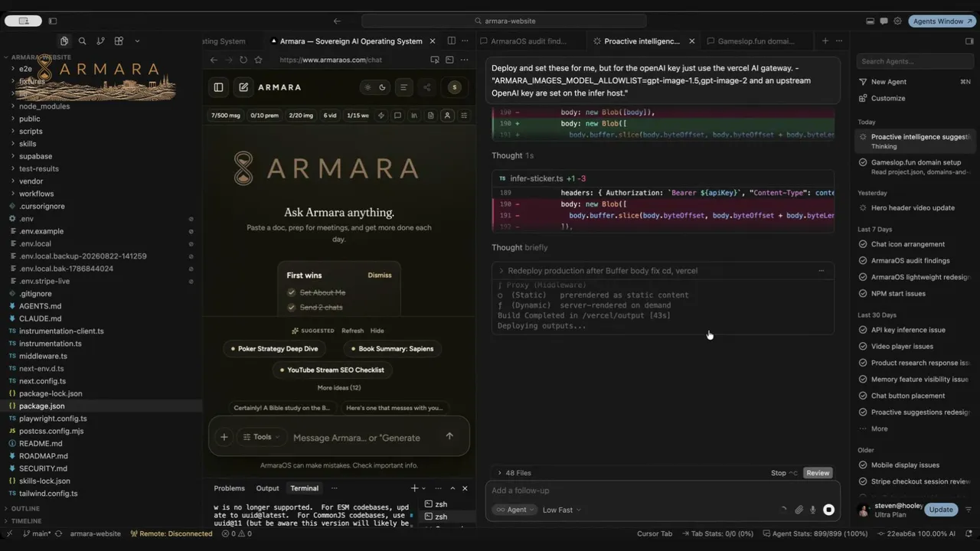Open the Explorer view icon
The image size is (980, 551).
tap(64, 41)
